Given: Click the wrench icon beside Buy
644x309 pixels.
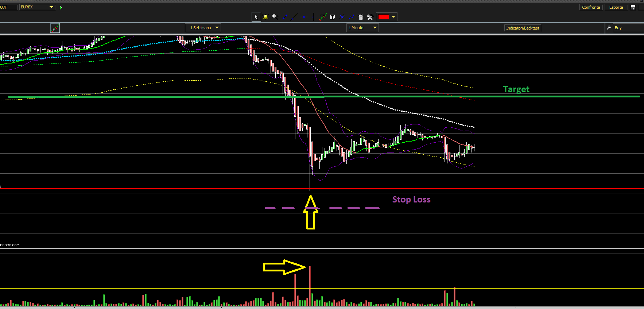Looking at the screenshot, I should coord(609,28).
